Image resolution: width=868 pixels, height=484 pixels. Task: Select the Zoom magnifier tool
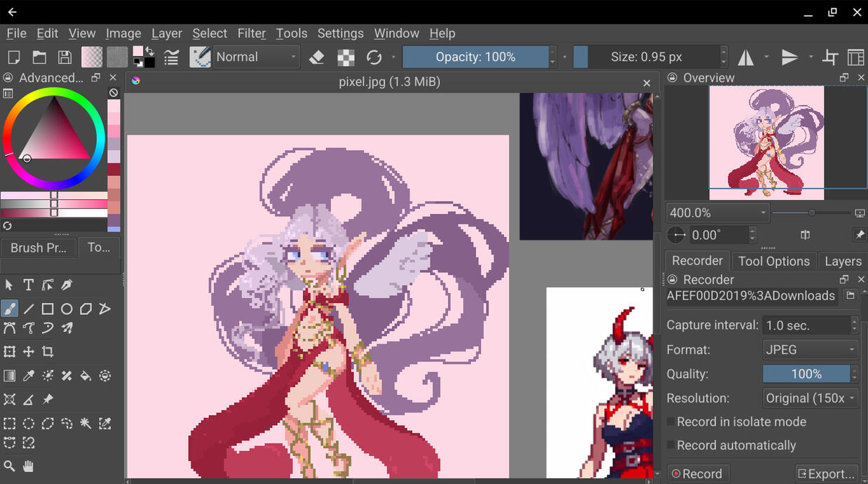pos(9,466)
